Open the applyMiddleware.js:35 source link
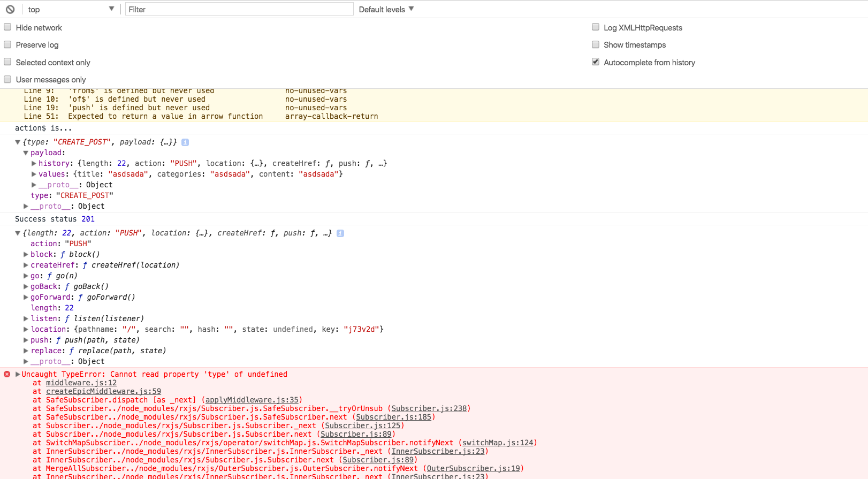The width and height of the screenshot is (868, 479). coord(252,400)
